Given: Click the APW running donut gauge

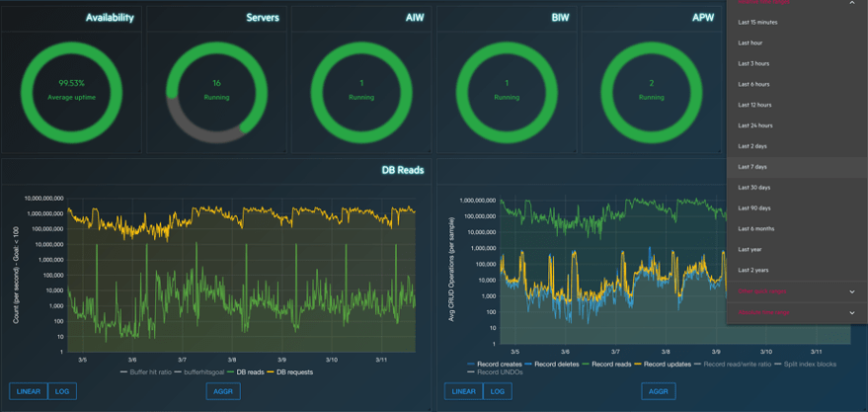Looking at the screenshot, I should pos(651,90).
